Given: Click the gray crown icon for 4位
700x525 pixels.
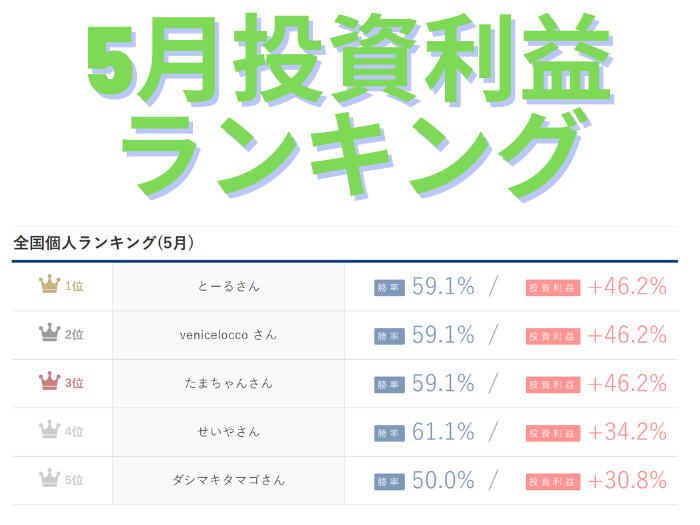Looking at the screenshot, I should pyautogui.click(x=50, y=429).
